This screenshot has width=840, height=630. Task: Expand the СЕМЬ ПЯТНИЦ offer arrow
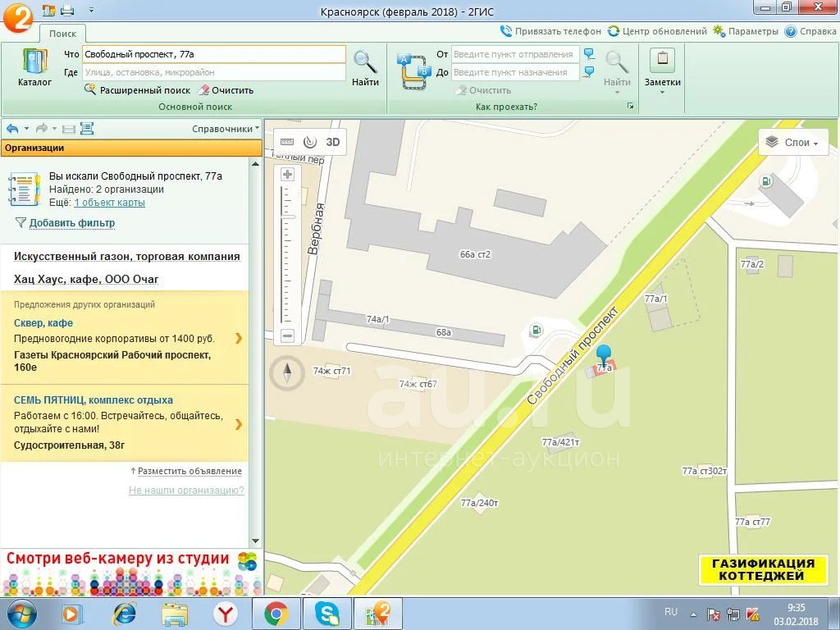(239, 424)
